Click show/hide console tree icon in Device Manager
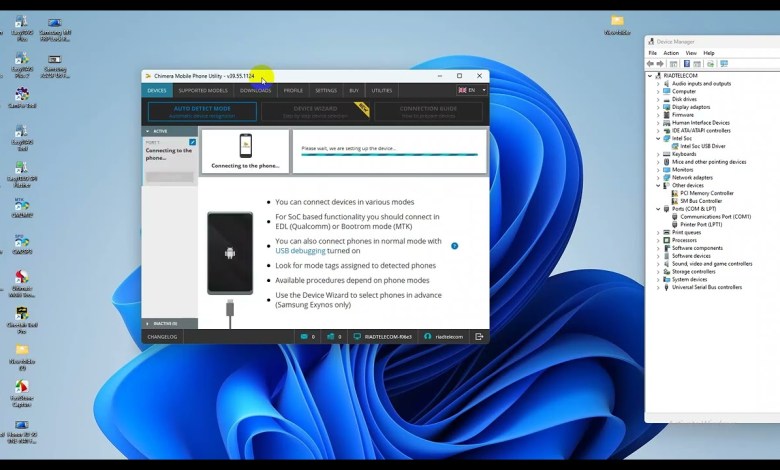Image resolution: width=780 pixels, height=470 pixels. [x=674, y=64]
